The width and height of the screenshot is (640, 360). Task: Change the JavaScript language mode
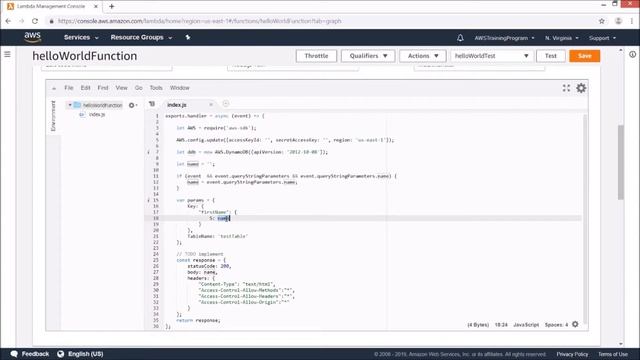point(526,325)
